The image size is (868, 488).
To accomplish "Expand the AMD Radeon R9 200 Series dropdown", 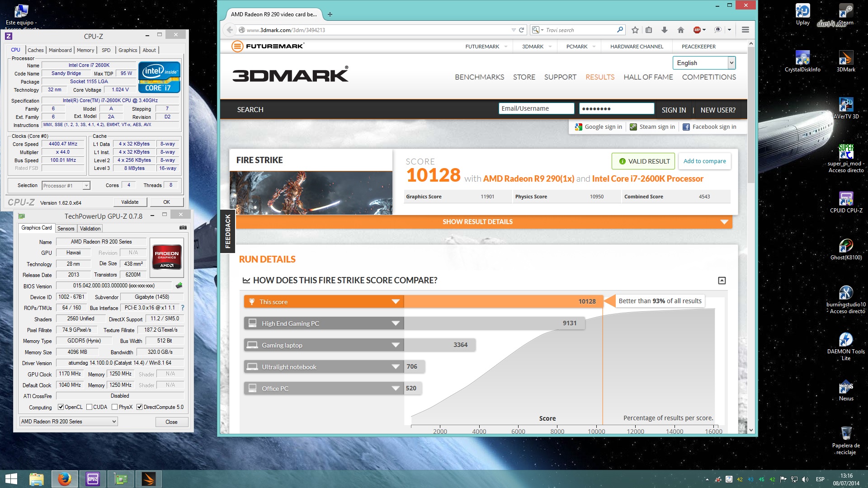I will (x=68, y=422).
